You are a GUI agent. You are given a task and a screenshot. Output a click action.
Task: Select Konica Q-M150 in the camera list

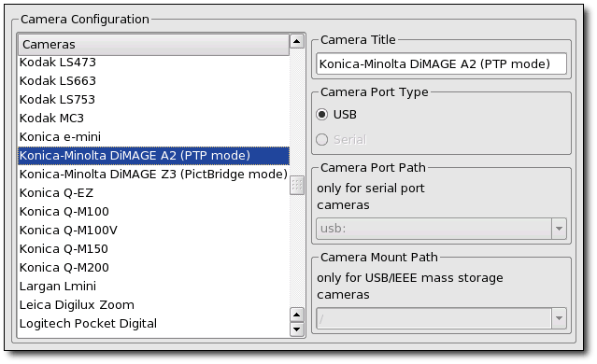tap(153, 249)
